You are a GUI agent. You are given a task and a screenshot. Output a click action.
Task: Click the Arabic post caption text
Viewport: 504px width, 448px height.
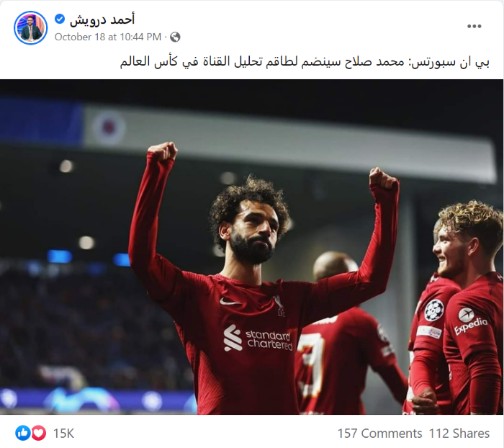(305, 61)
